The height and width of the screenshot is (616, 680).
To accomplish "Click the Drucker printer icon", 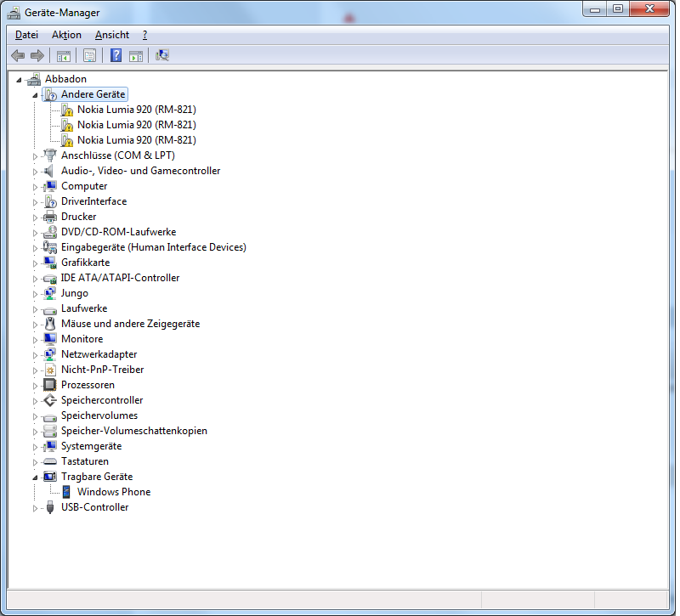I will coord(50,217).
